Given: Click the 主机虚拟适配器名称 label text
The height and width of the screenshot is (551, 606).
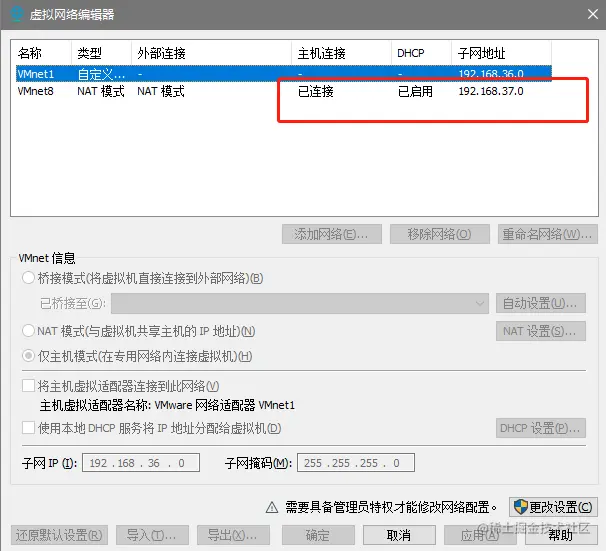Looking at the screenshot, I should [95, 405].
